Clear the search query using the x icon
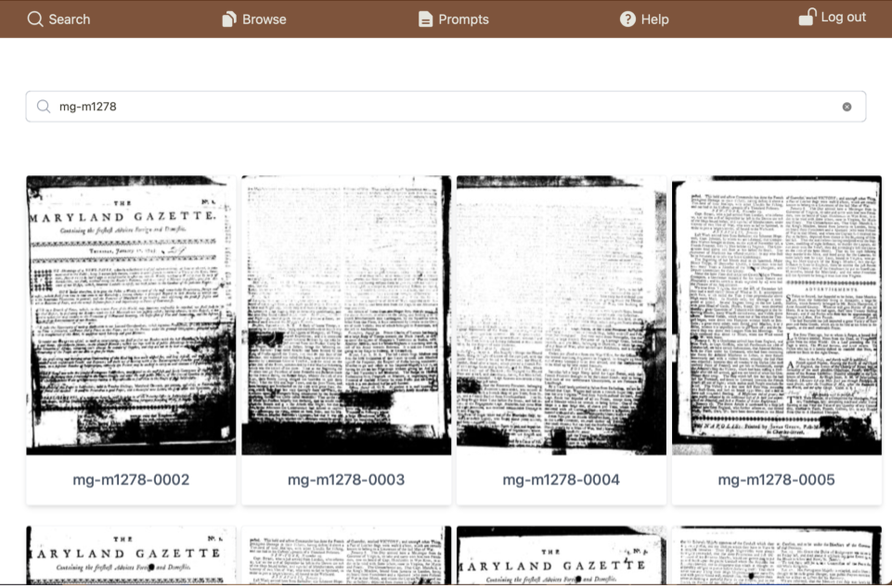This screenshot has height=588, width=892. [x=847, y=107]
